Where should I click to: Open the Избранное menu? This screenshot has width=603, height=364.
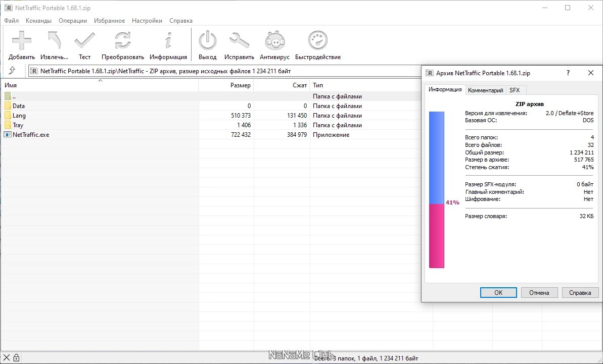tap(109, 21)
